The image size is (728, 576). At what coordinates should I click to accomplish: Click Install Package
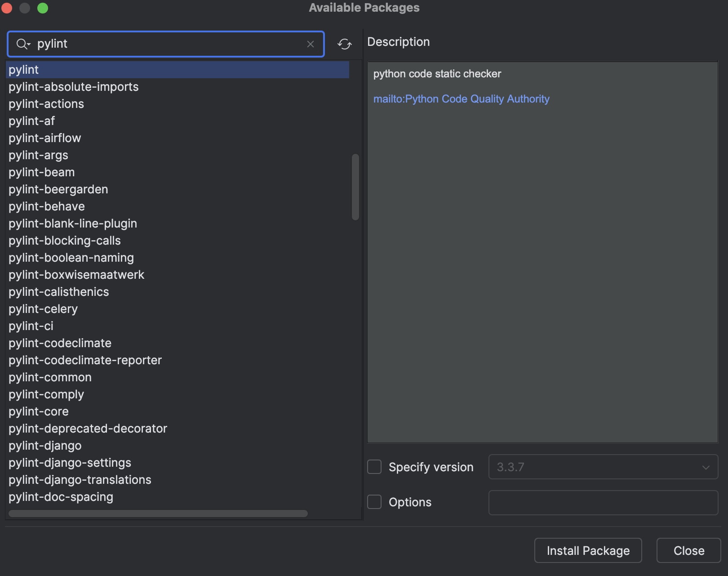click(588, 550)
